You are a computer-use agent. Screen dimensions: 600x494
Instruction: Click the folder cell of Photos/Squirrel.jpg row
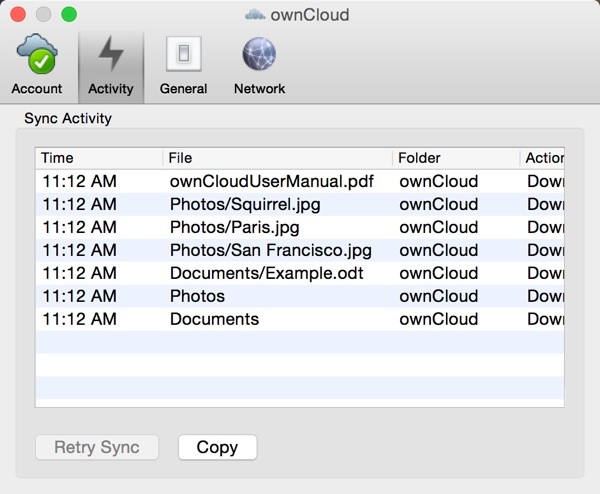439,204
